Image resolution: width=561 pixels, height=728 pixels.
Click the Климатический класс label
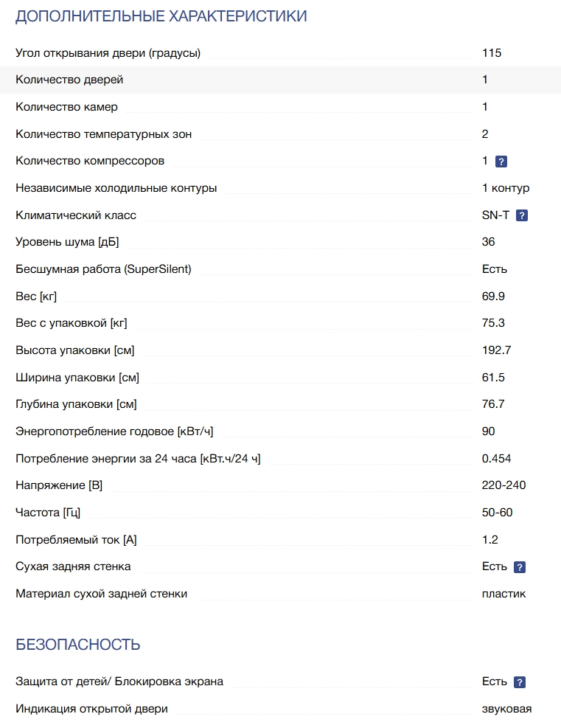pos(76,215)
